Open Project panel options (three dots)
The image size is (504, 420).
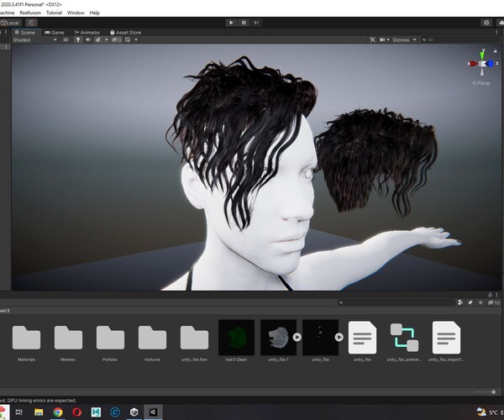[497, 295]
